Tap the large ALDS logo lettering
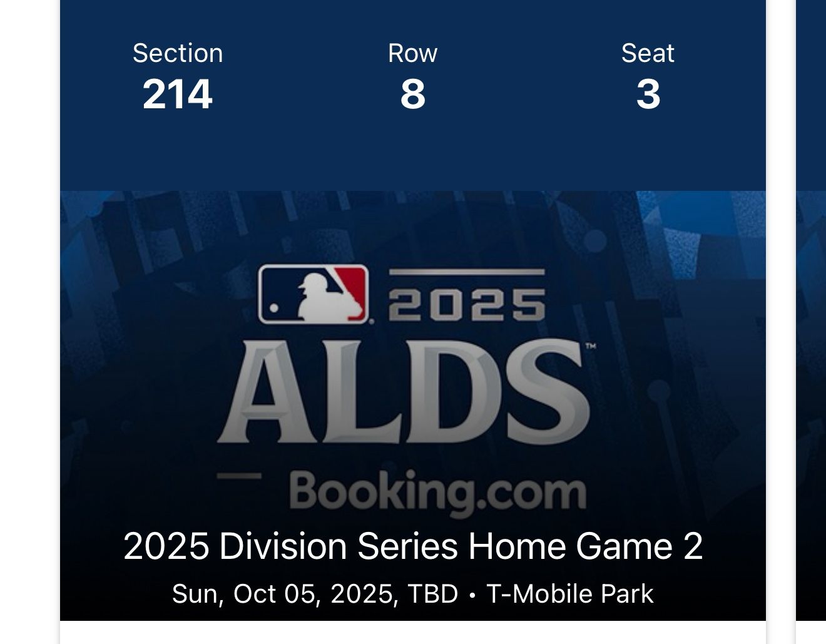The width and height of the screenshot is (826, 644). tap(404, 393)
